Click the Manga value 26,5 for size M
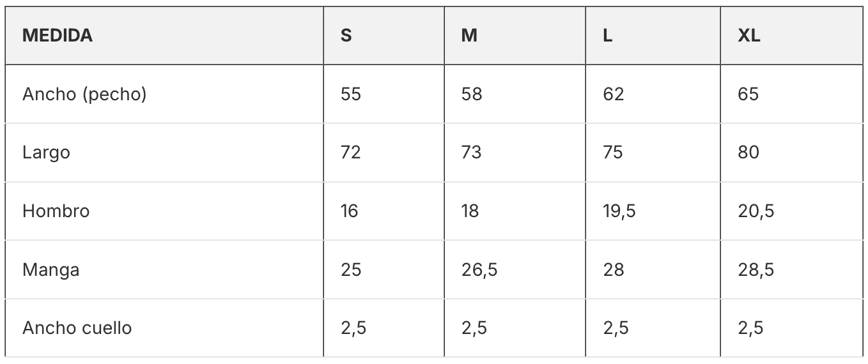The image size is (868, 364). pos(479,269)
